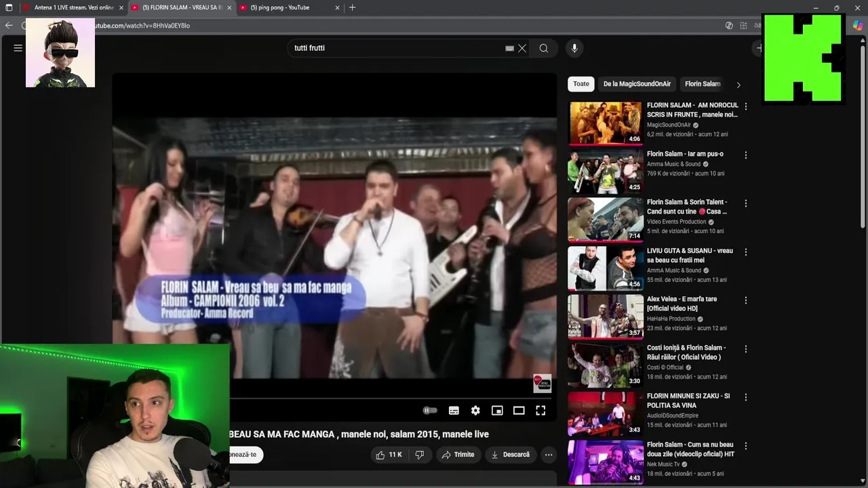Image resolution: width=868 pixels, height=488 pixels.
Task: Share video using Trimite button
Action: [x=458, y=455]
